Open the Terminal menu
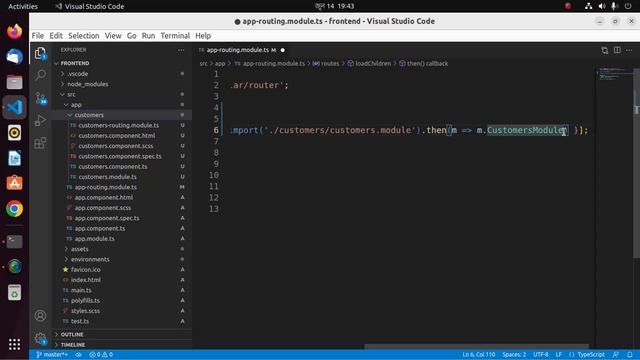This screenshot has height=360, width=640. pyautogui.click(x=175, y=36)
